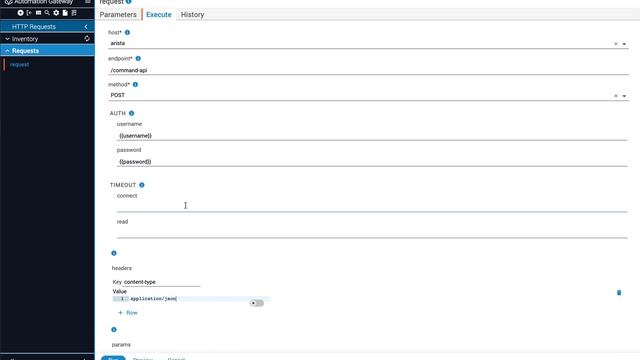This screenshot has width=640, height=360.
Task: Click info icon beside request title
Action: pyautogui.click(x=129, y=2)
